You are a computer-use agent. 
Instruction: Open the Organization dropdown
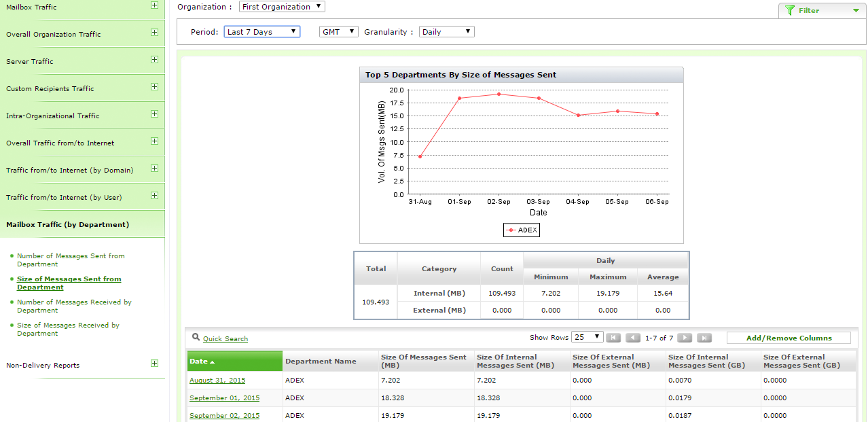click(x=282, y=7)
